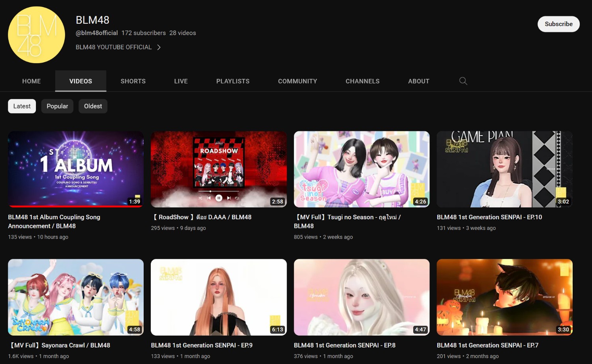Click title BLM48 1st Generation SENPAI - EP.8
This screenshot has height=364, width=592.
(x=345, y=345)
